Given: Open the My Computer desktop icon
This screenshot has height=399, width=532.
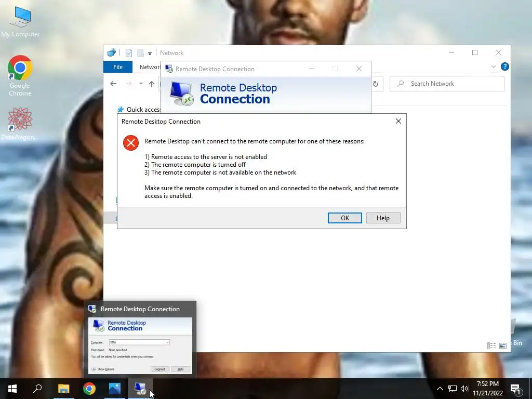Looking at the screenshot, I should (20, 21).
